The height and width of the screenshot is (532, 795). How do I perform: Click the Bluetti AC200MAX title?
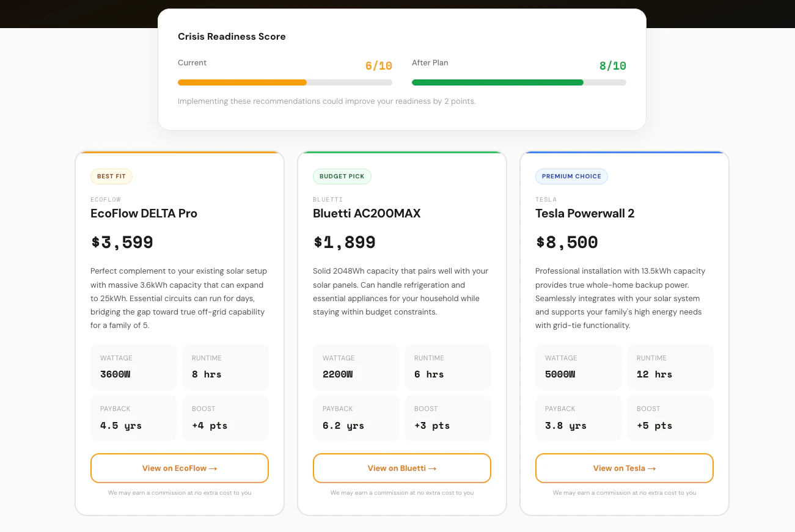coord(367,213)
